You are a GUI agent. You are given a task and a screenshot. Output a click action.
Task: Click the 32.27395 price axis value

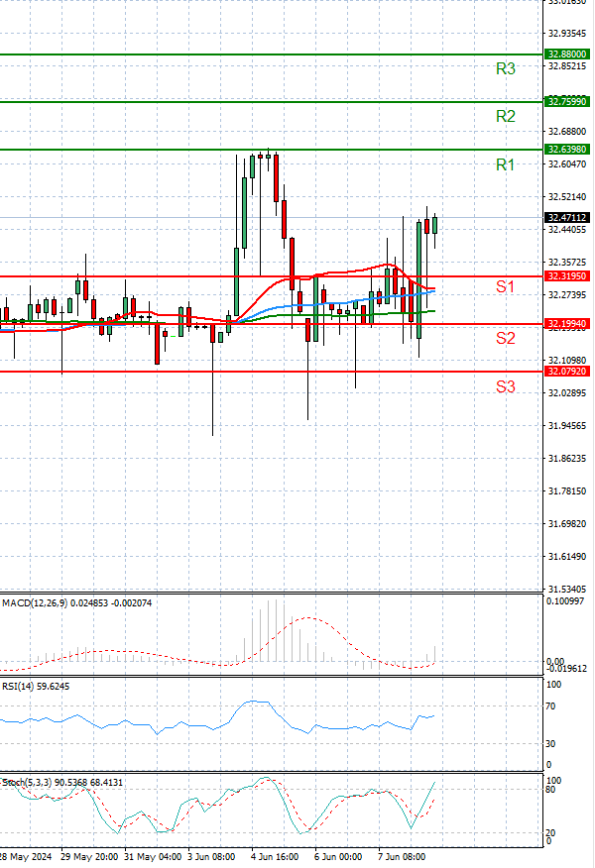click(x=567, y=295)
